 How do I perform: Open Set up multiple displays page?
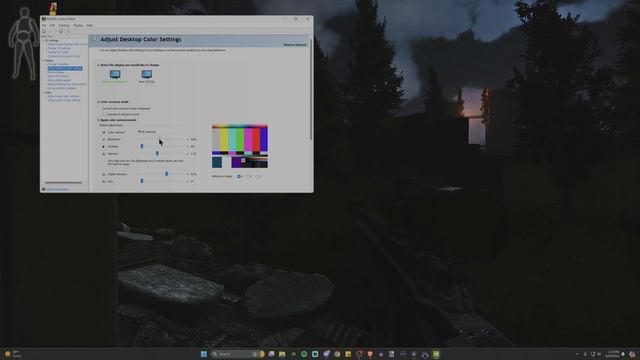coord(62,88)
